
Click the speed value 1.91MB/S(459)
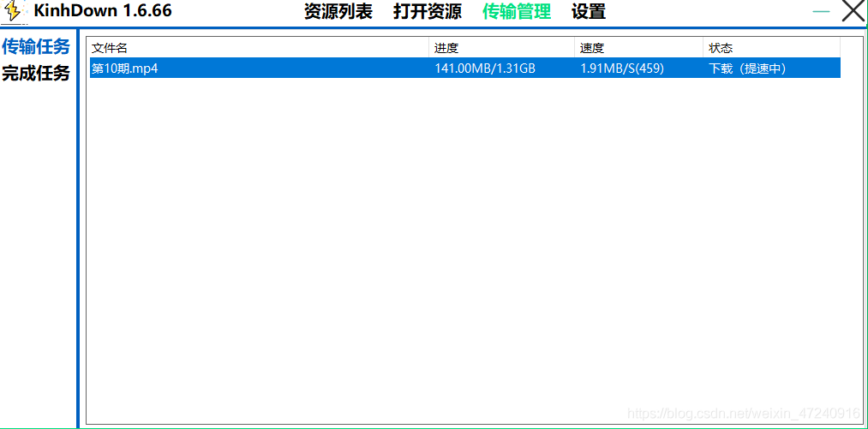(x=622, y=69)
